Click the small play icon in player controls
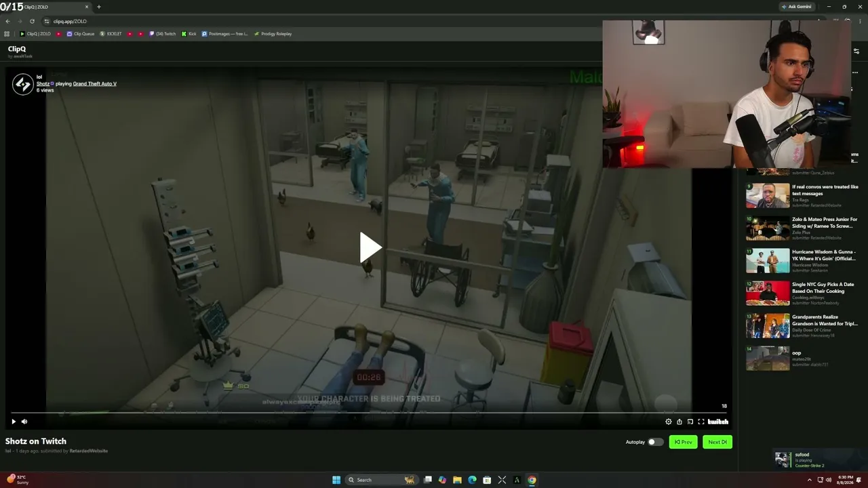Screen dimensions: 868x488 pos(13,422)
